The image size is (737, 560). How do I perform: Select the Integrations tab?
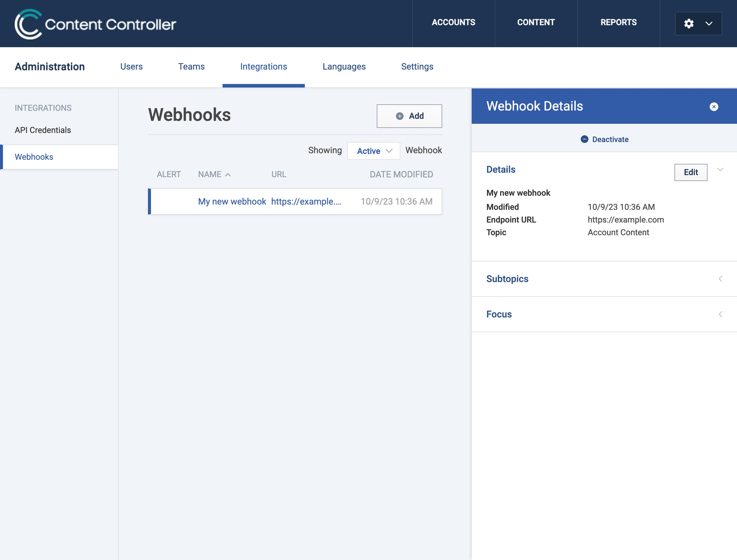[263, 67]
